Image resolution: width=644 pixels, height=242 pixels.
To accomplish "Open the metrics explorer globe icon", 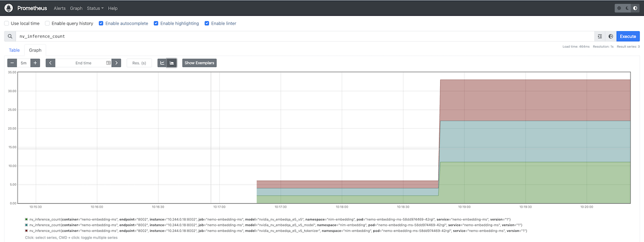I will pyautogui.click(x=611, y=36).
